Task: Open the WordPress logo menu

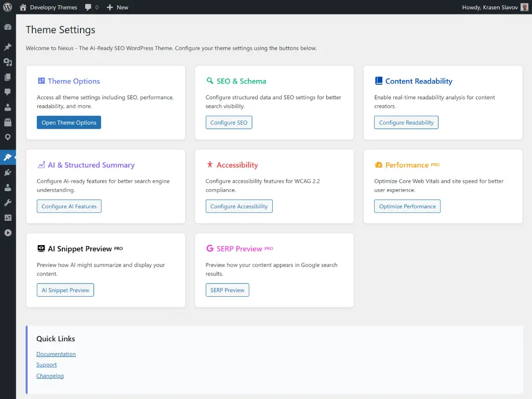Action: pos(8,7)
